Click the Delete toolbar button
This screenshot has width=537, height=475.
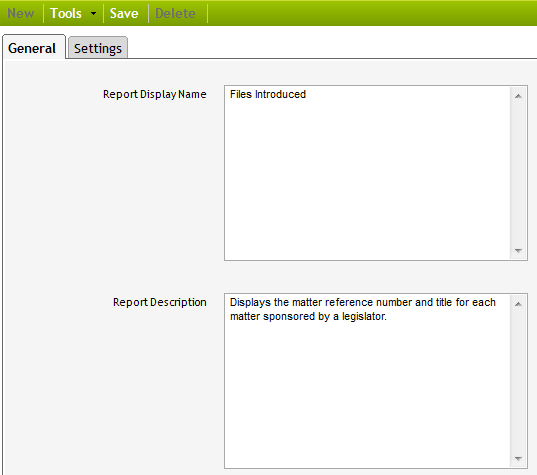pos(175,13)
